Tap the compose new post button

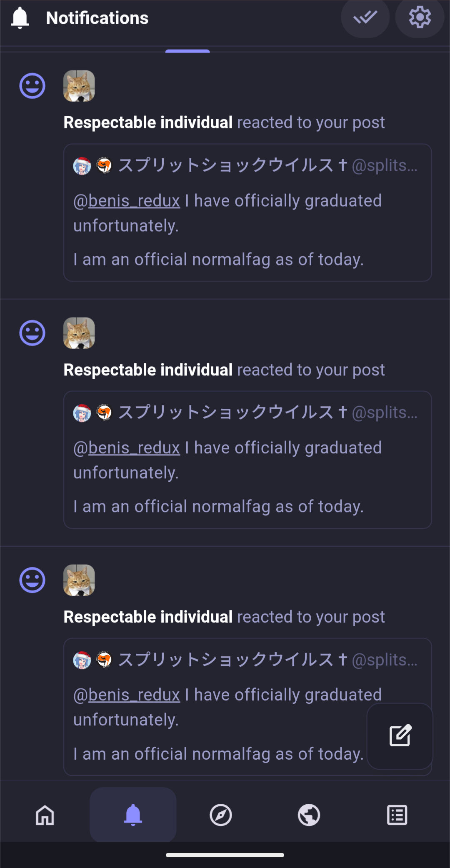[400, 735]
